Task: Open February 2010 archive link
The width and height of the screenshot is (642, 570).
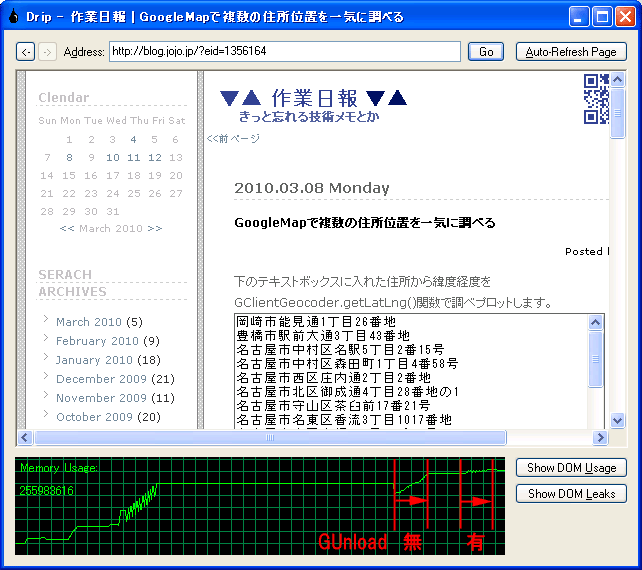Action: pyautogui.click(x=97, y=341)
